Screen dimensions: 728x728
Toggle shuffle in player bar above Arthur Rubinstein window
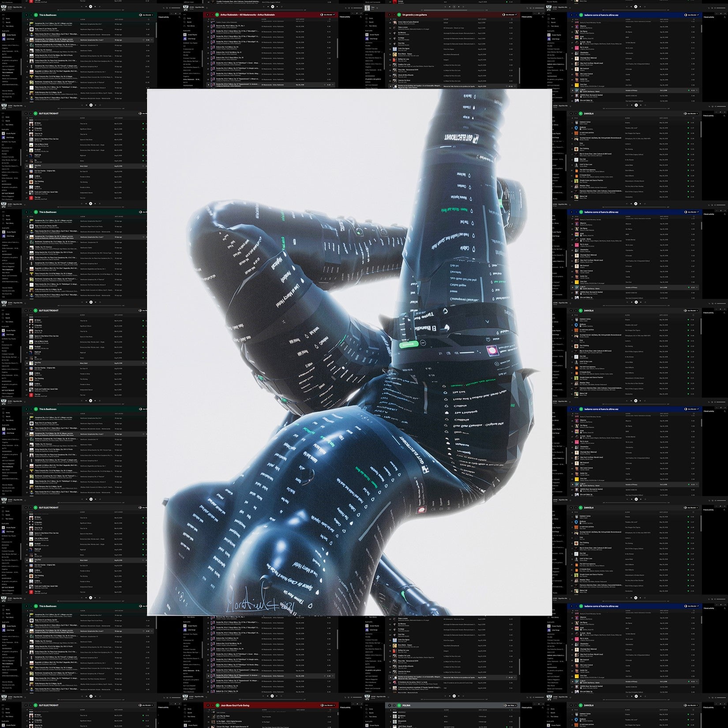[x=264, y=7]
